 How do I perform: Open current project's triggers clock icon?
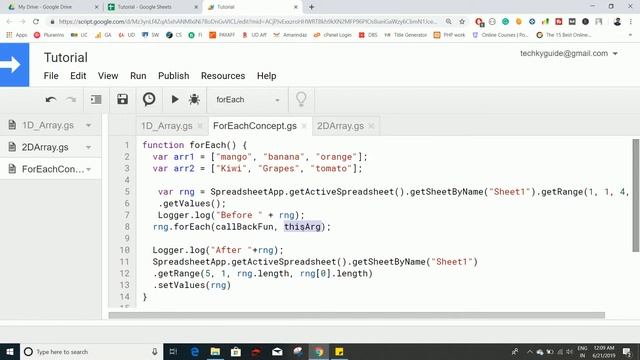coord(149,99)
